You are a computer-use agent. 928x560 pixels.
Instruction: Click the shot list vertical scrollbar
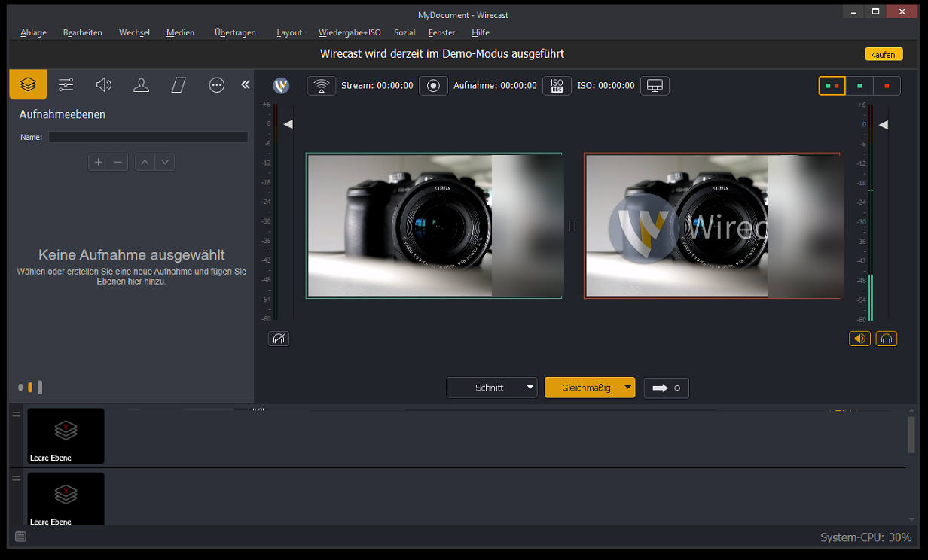click(x=911, y=434)
